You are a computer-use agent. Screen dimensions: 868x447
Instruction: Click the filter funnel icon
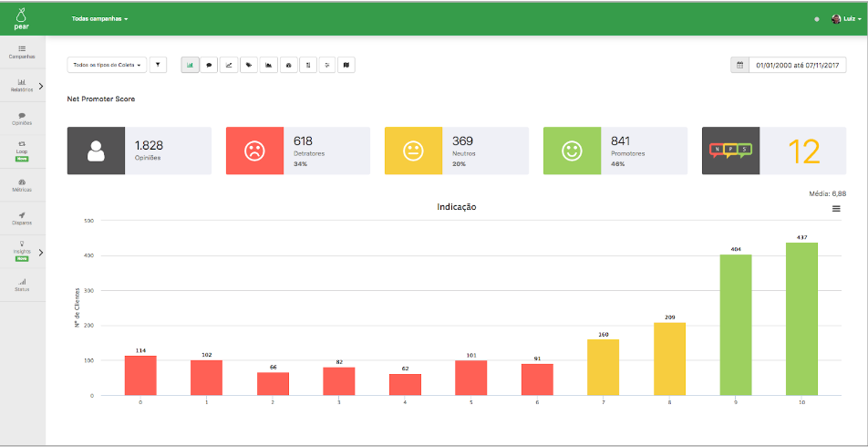pos(158,65)
